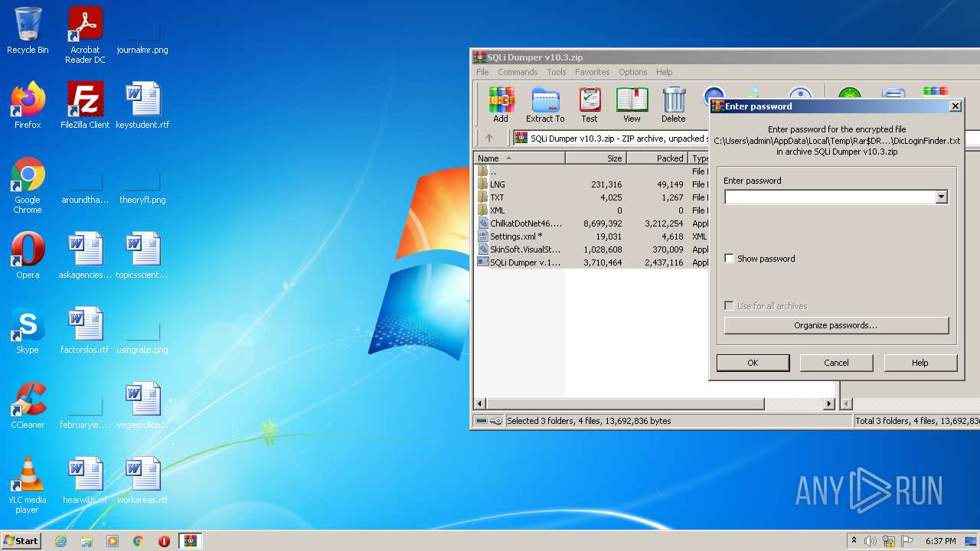Open the File menu in WinRAR
This screenshot has height=551, width=980.
(x=482, y=72)
